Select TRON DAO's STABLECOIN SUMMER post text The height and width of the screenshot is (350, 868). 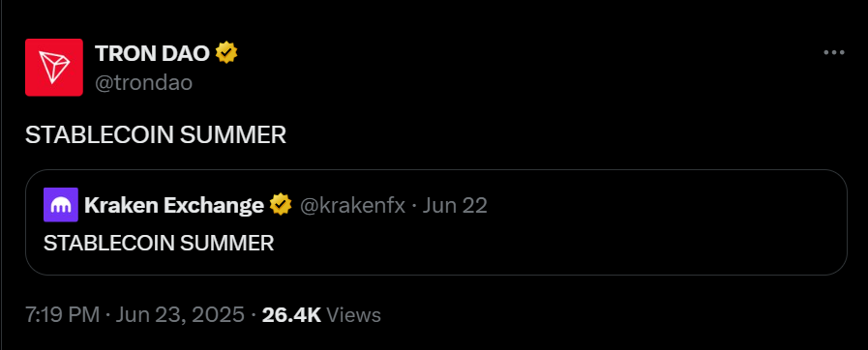click(x=156, y=135)
